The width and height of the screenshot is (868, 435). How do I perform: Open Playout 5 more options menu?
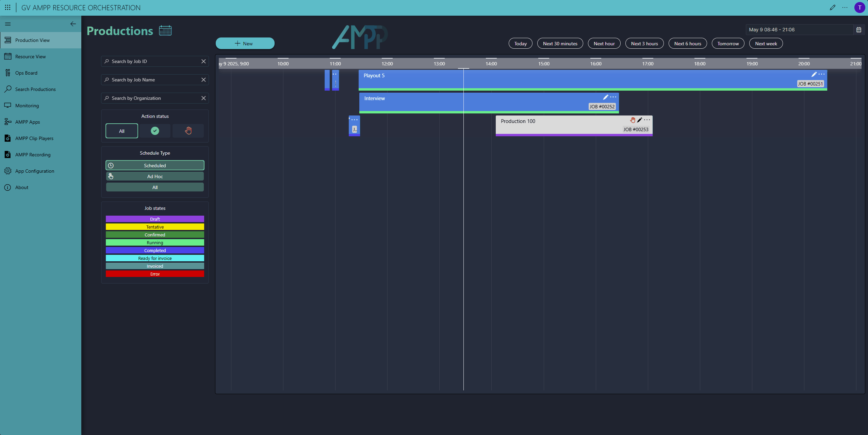point(821,74)
